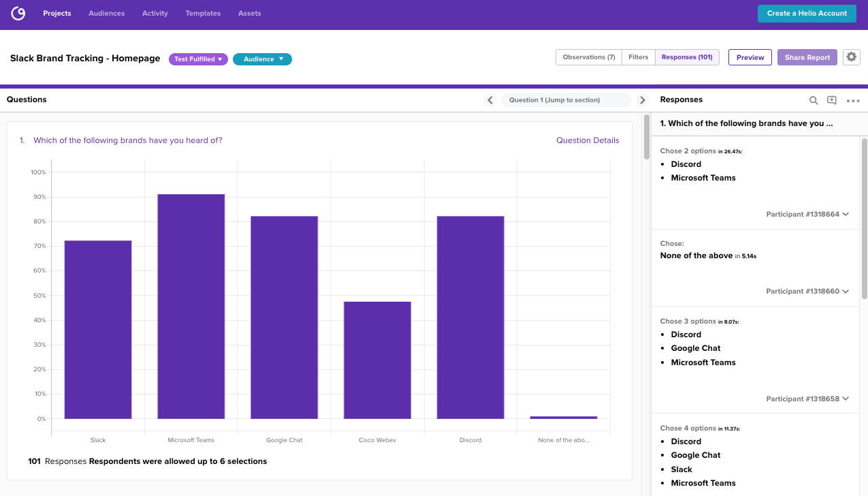
Task: Expand Participant #1318664 details
Action: coord(807,214)
